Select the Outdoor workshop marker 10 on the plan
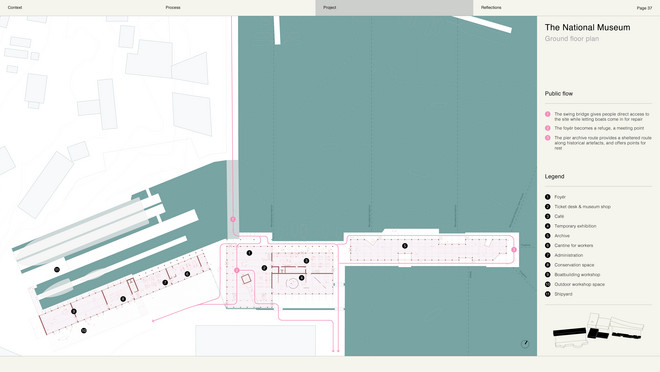660x372 pixels. pos(83,330)
